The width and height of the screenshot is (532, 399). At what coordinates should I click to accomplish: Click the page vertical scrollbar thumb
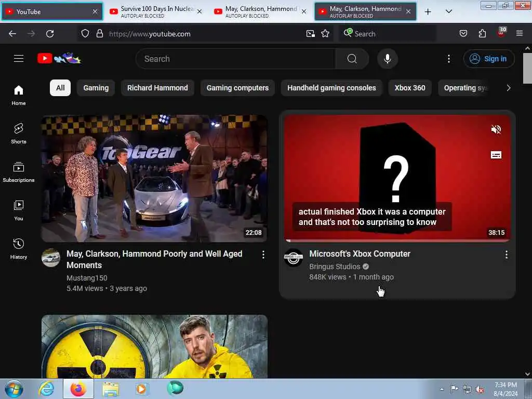click(x=527, y=68)
